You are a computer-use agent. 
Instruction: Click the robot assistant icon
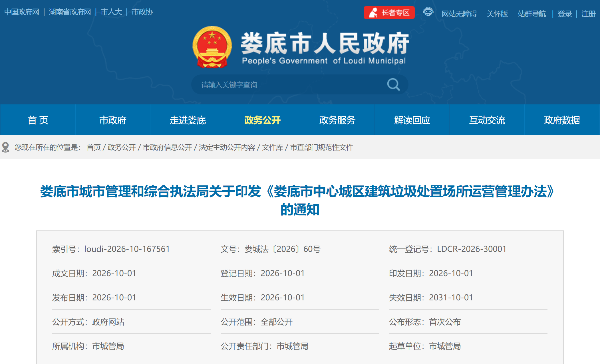pyautogui.click(x=428, y=12)
